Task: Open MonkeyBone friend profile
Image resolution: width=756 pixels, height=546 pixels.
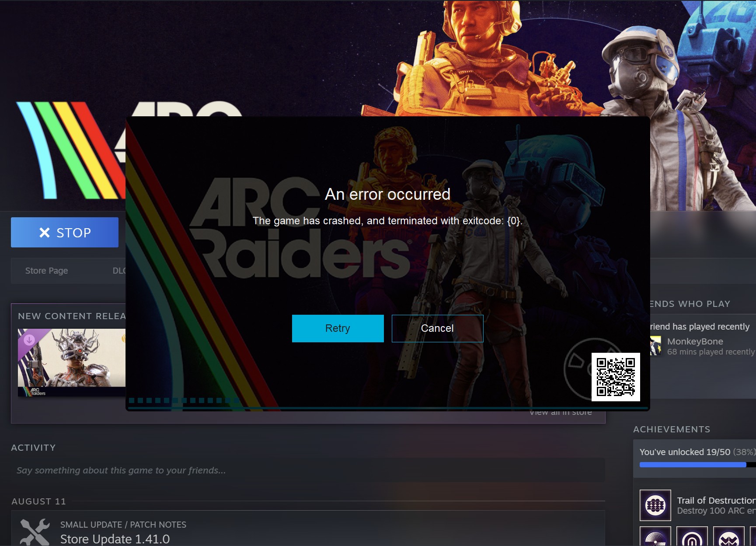Action: coord(695,341)
